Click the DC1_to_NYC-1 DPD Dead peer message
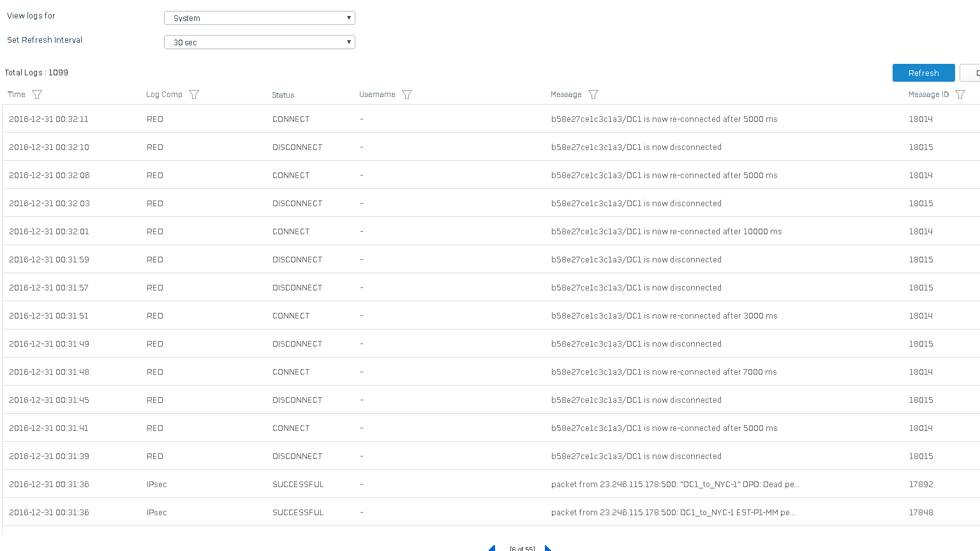 coord(675,485)
